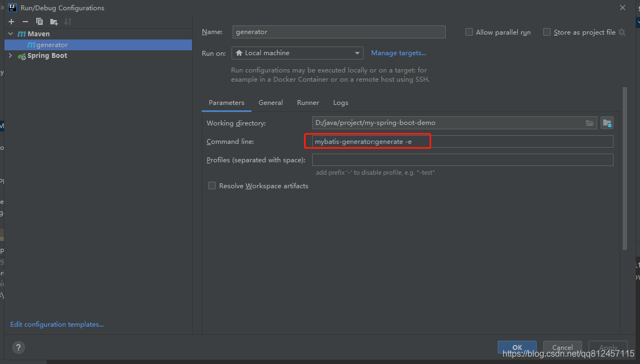Toggle Resolve Workspace artifacts

point(212,186)
